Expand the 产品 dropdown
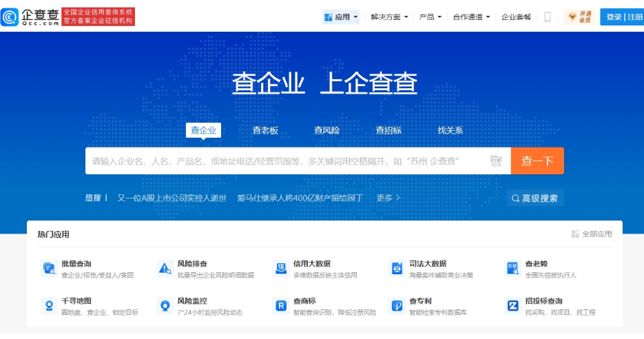The height and width of the screenshot is (339, 644). point(430,17)
